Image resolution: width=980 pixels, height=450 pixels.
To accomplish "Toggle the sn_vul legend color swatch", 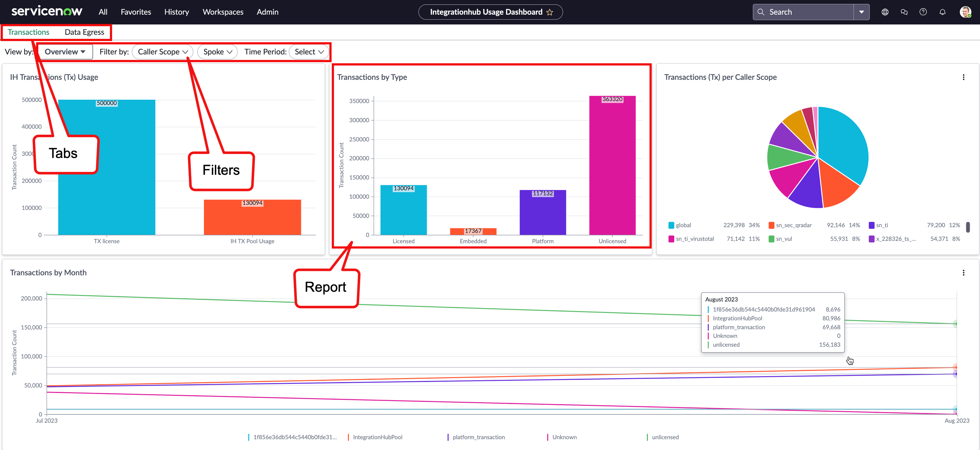I will pyautogui.click(x=771, y=239).
